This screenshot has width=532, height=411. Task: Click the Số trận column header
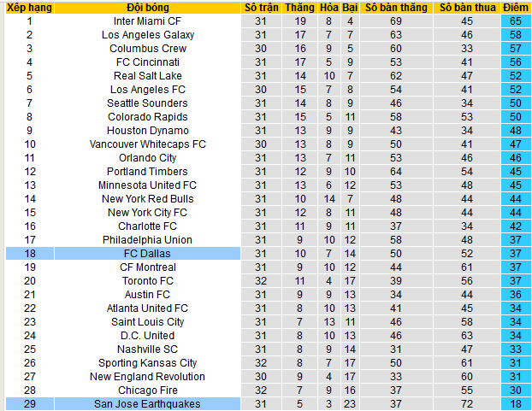click(x=262, y=7)
